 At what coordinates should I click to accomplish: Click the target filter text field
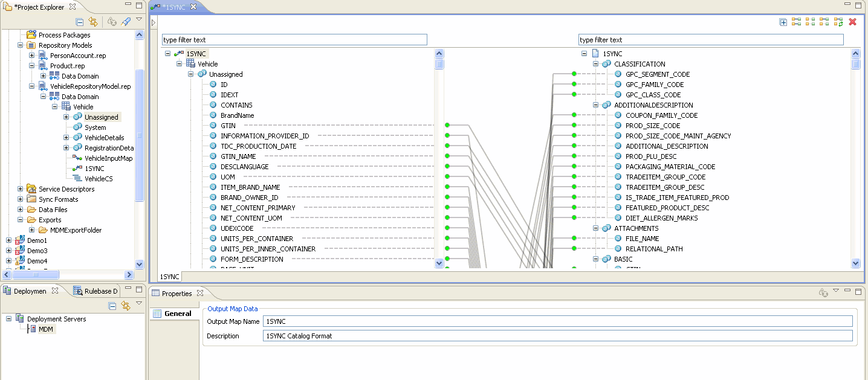tap(711, 40)
